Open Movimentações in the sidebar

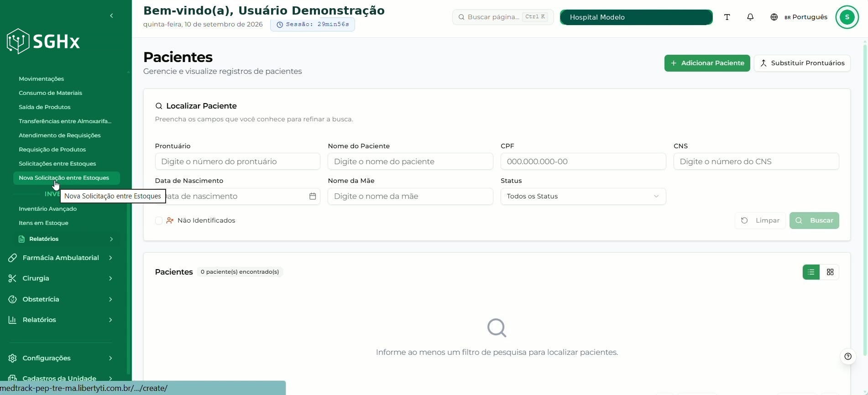41,79
